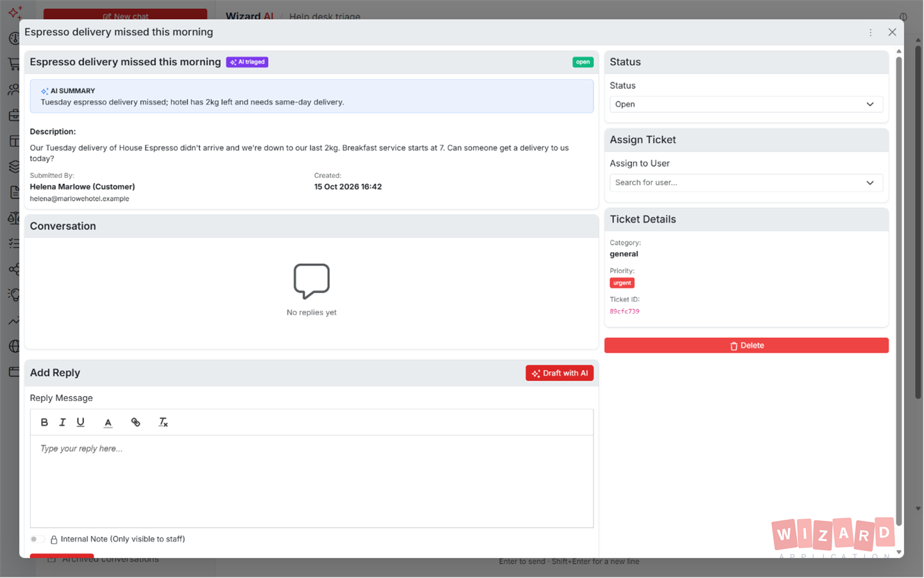Expand the Assign to User search dropdown
924x578 pixels.
click(746, 182)
